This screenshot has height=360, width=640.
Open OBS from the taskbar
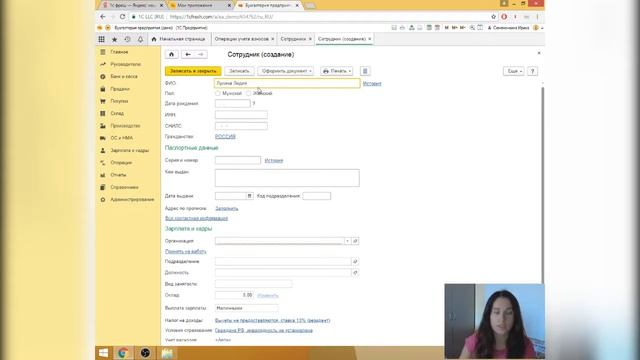pos(145,353)
